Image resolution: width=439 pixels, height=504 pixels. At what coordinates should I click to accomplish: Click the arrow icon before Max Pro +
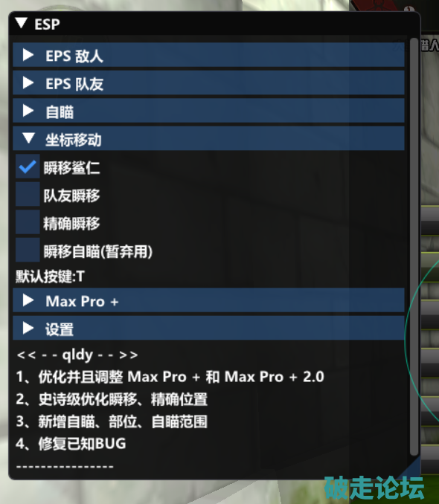pos(28,300)
